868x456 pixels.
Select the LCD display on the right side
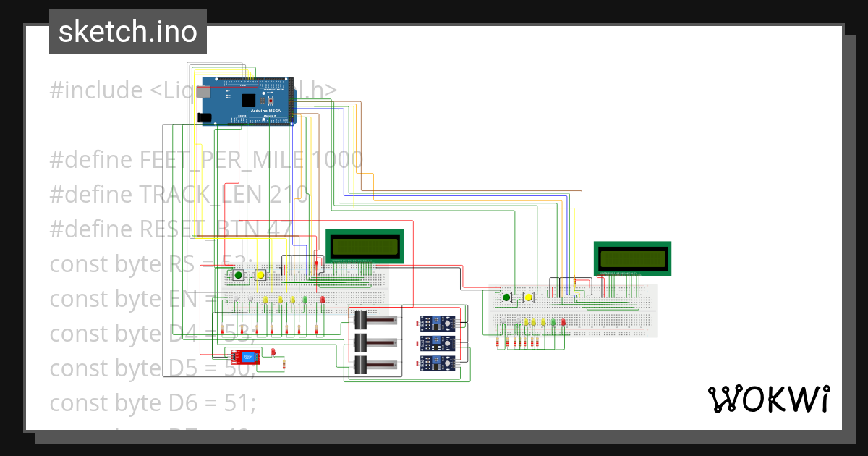(632, 259)
